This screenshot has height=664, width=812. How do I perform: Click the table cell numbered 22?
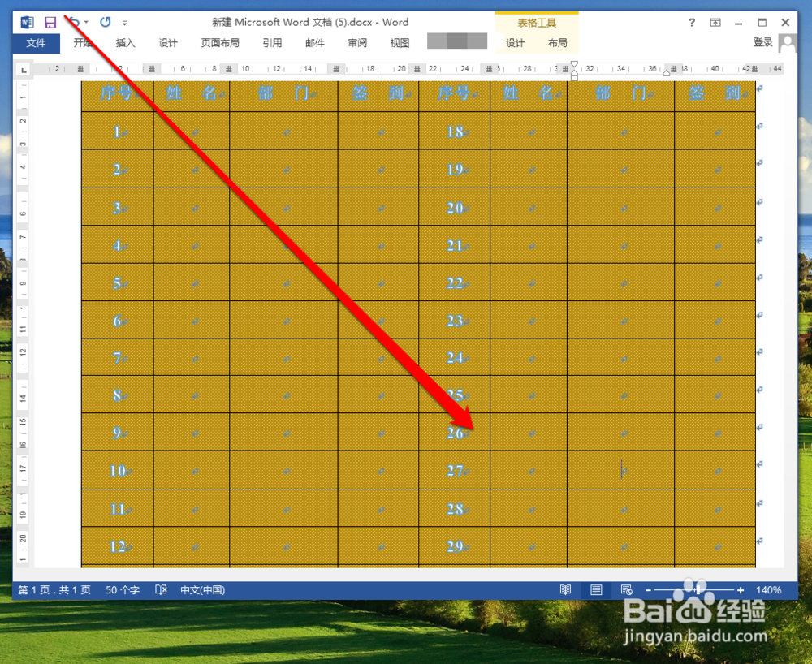(x=455, y=282)
